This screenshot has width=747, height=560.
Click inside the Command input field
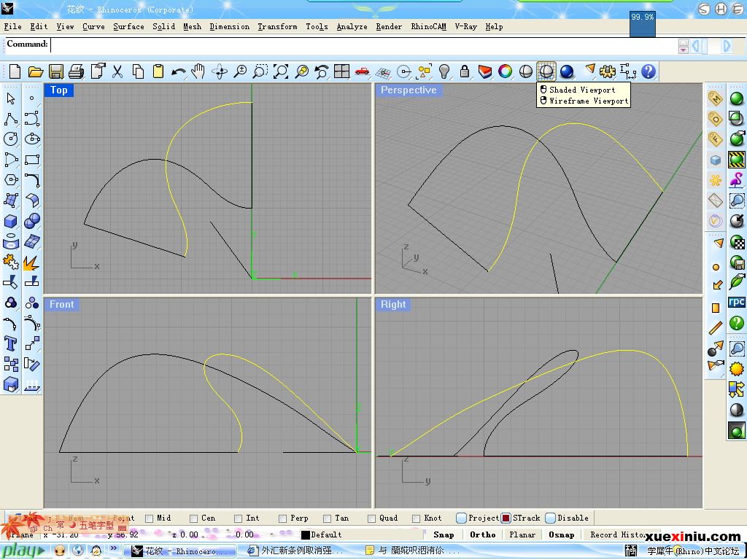[x=364, y=46]
